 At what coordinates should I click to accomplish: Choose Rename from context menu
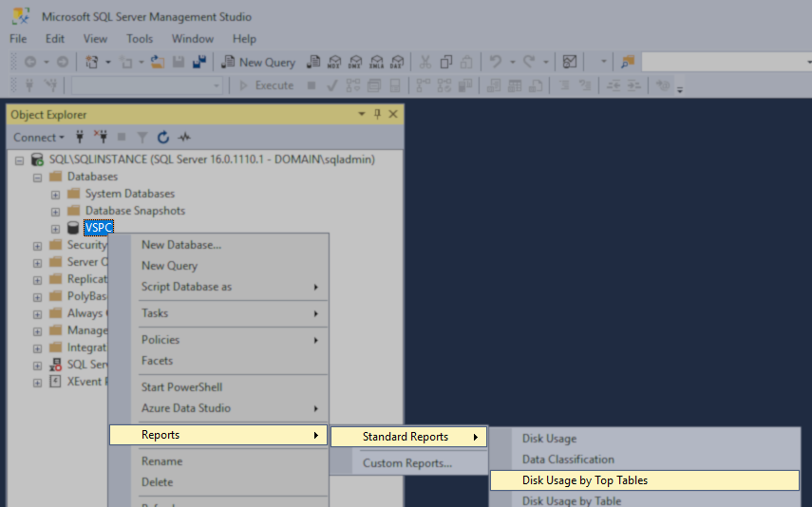tap(218, 461)
